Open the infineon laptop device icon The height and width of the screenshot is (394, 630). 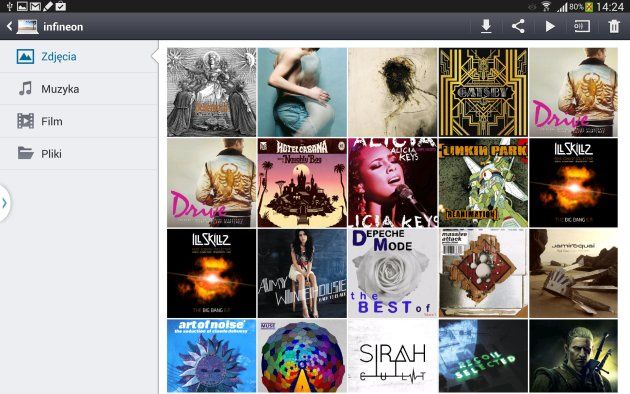tap(27, 27)
